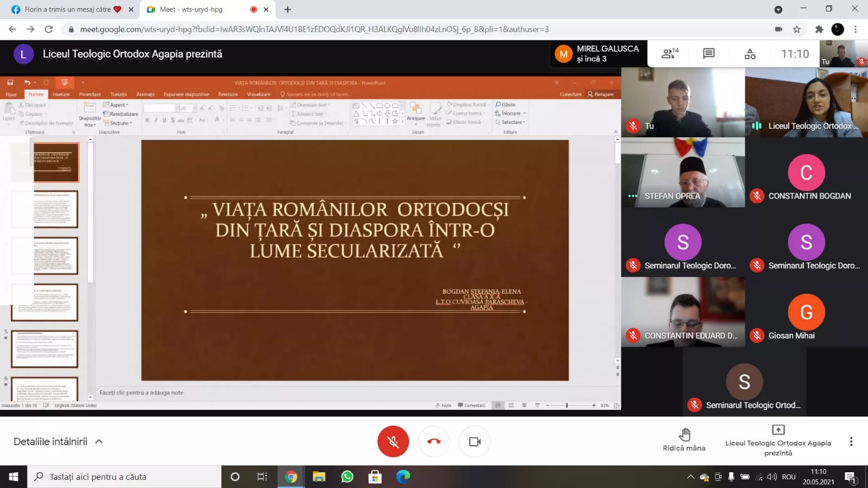Bookmark this page with the star icon

click(796, 29)
